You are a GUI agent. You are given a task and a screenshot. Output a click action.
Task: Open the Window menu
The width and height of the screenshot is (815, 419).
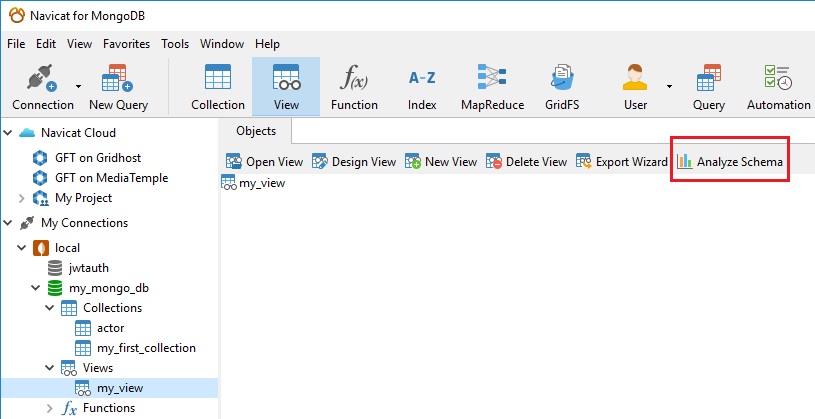click(x=222, y=44)
